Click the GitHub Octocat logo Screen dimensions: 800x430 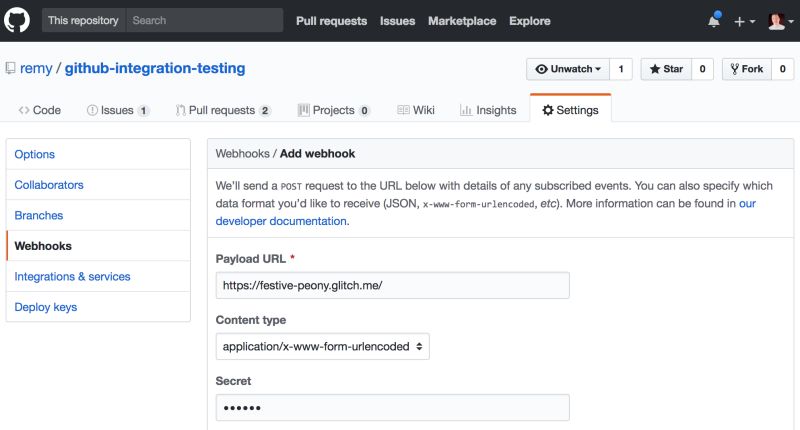click(x=20, y=20)
